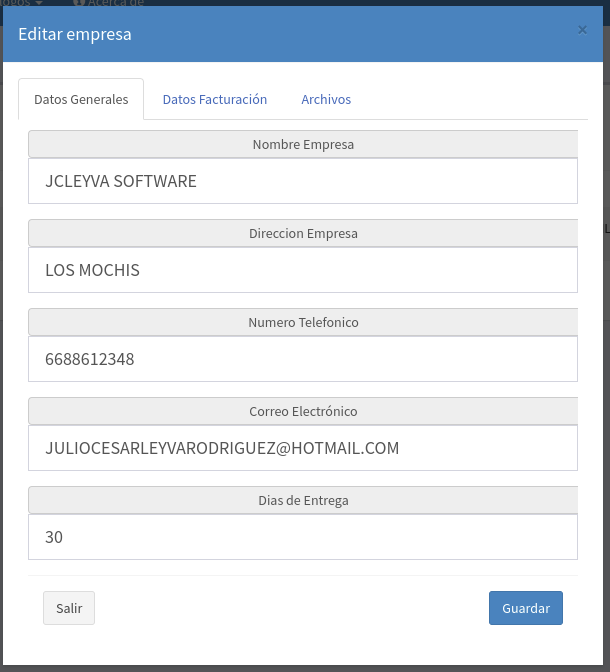The height and width of the screenshot is (672, 610).
Task: Click the Numero Telefonico label header
Action: pyautogui.click(x=303, y=322)
